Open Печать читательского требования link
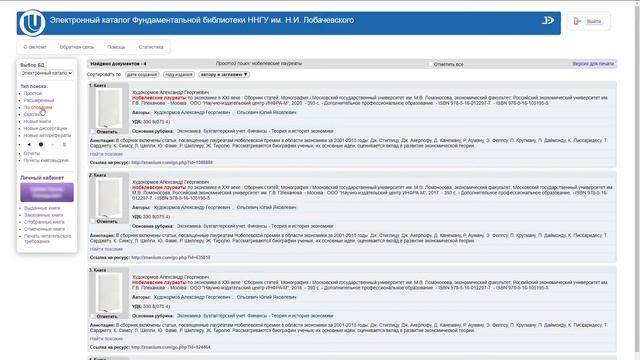This screenshot has height=360, width=640. click(47, 239)
